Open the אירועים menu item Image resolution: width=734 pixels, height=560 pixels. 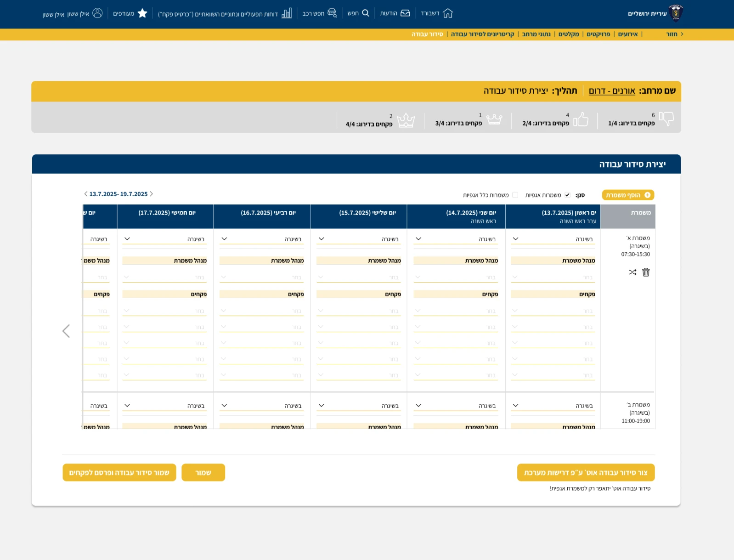[628, 34]
